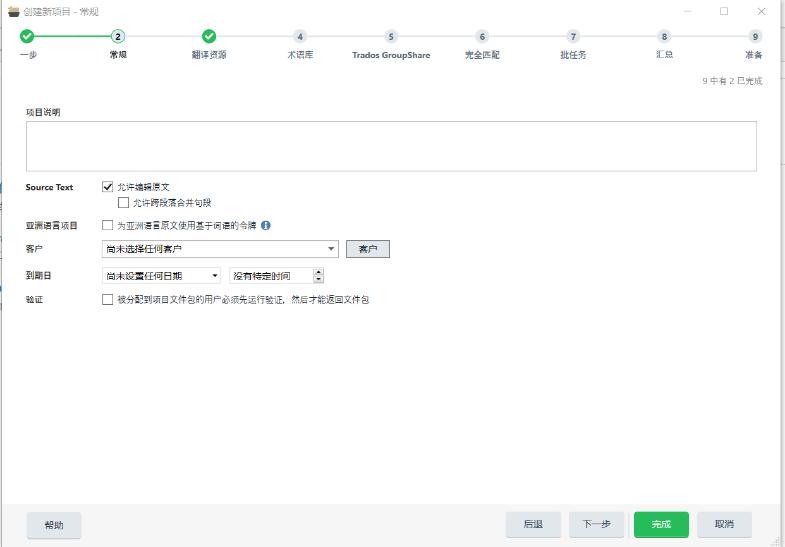Click the 亚洲语言项目 label
This screenshot has width=785, height=547.
52,226
